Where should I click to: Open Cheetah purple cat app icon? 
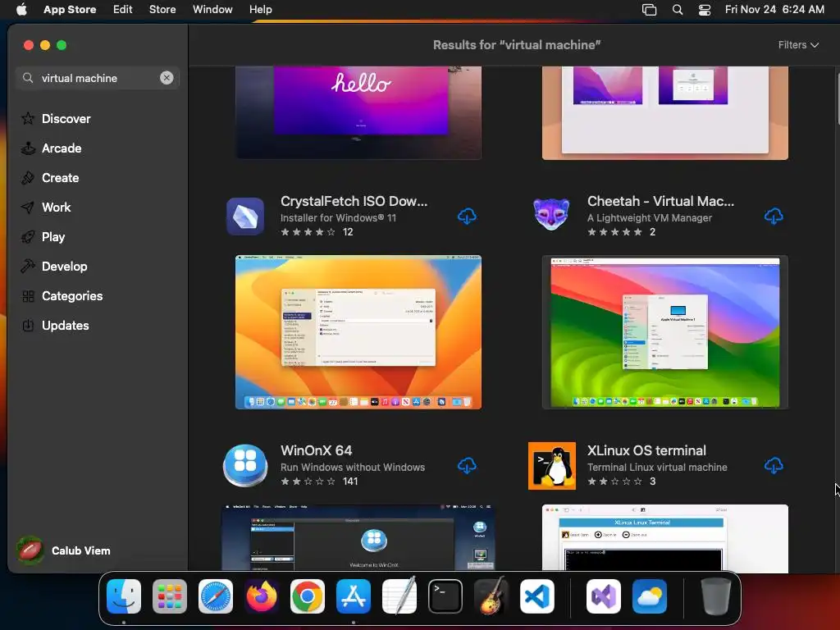click(552, 214)
